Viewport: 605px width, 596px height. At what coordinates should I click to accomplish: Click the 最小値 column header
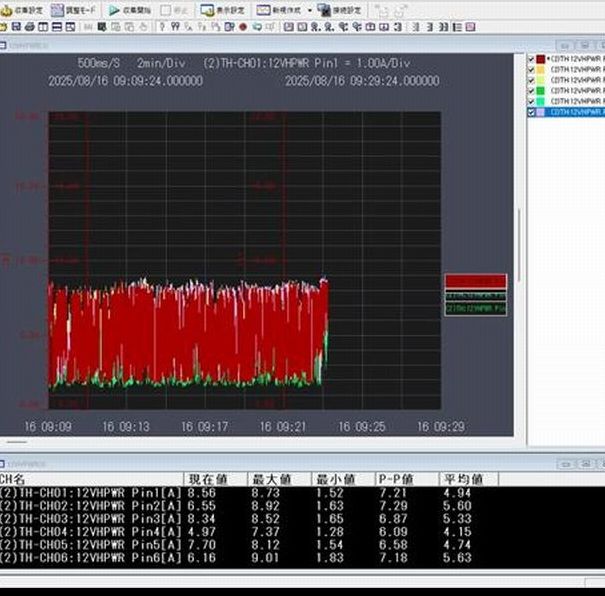[x=343, y=480]
